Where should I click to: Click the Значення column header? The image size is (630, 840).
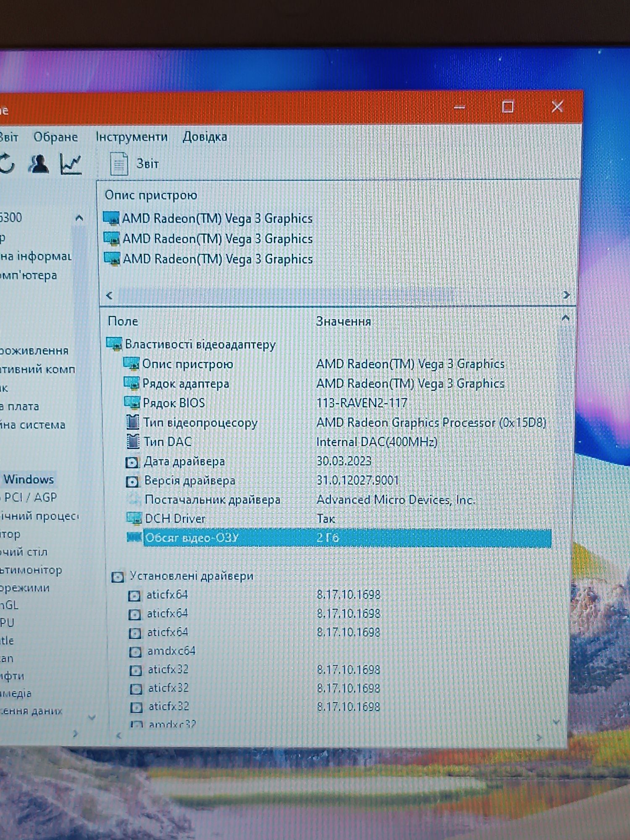pyautogui.click(x=344, y=321)
